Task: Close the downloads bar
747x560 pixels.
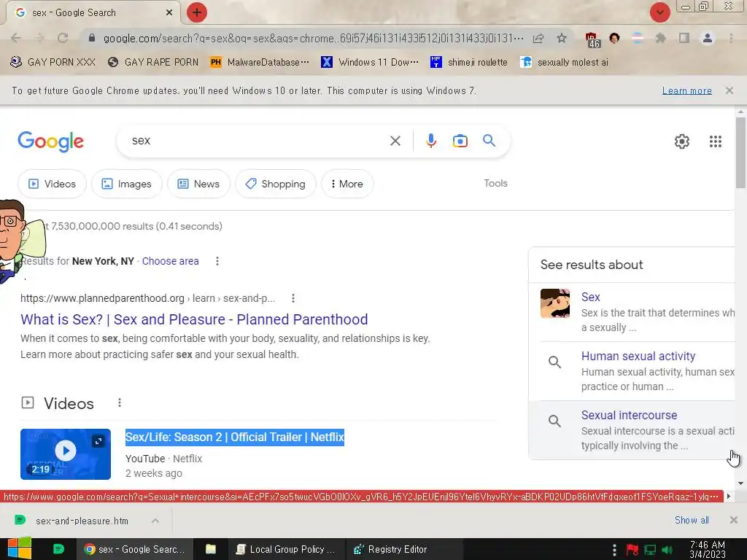Action: point(734,520)
